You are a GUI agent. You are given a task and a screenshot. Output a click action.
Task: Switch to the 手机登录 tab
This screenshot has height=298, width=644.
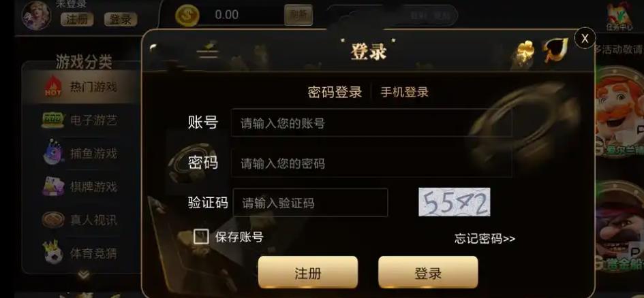tap(405, 93)
